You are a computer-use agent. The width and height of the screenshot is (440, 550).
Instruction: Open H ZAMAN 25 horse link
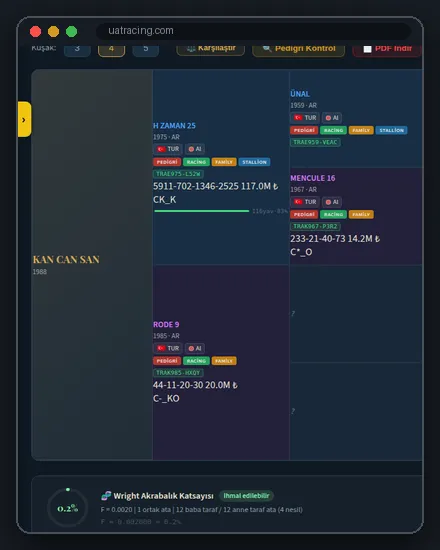tap(174, 126)
